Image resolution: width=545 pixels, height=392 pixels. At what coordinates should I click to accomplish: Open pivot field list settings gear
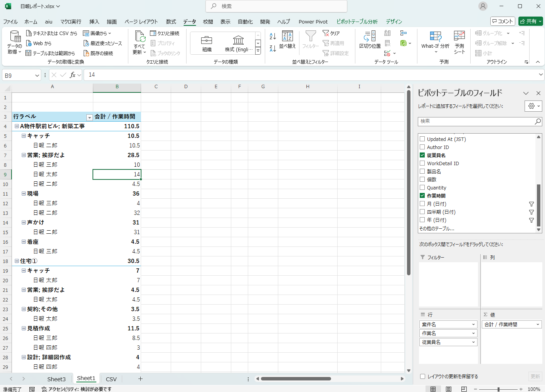(533, 106)
